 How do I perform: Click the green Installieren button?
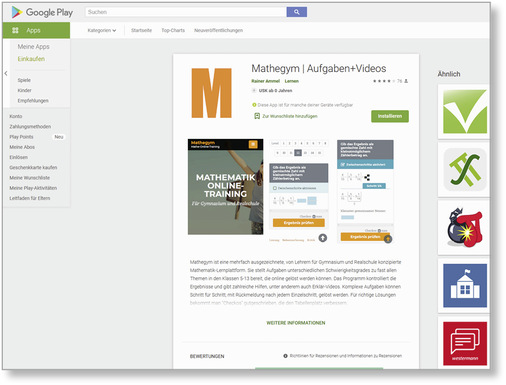click(x=390, y=116)
